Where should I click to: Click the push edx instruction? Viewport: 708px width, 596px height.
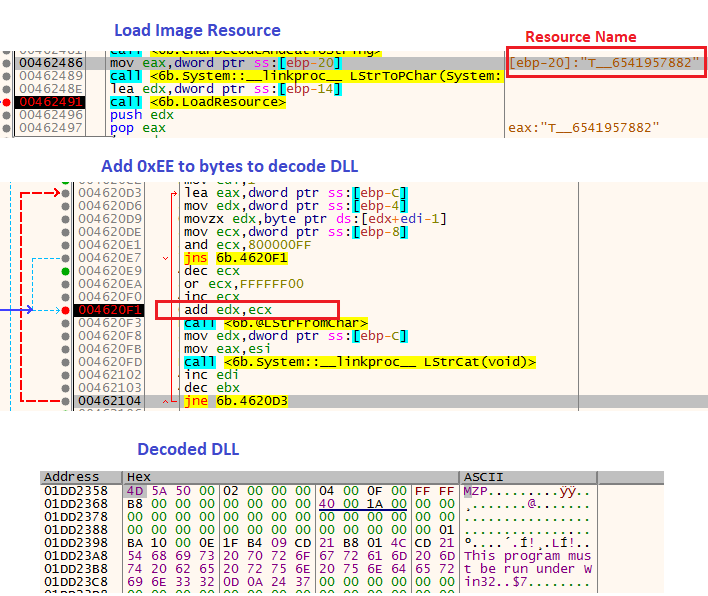tap(142, 115)
